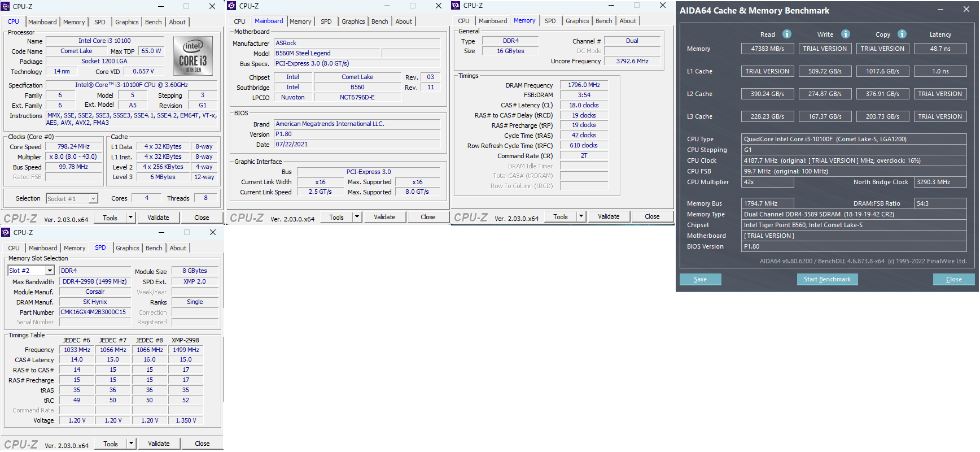The image size is (980, 452).
Task: Click the Name field Intel Core i3 10100
Action: pyautogui.click(x=105, y=41)
